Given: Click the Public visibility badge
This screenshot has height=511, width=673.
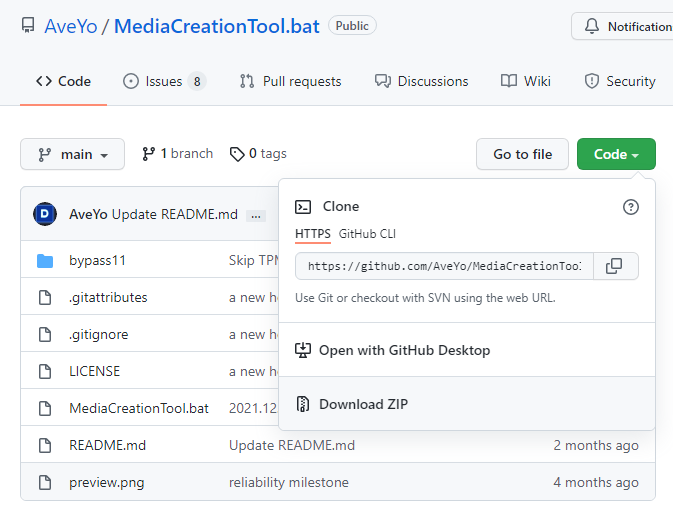Looking at the screenshot, I should tap(352, 26).
